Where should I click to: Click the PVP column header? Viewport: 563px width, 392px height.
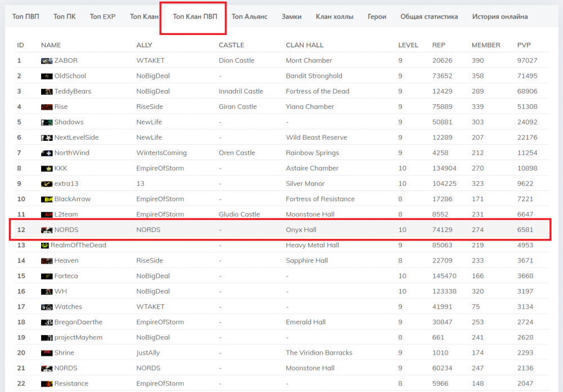click(524, 45)
